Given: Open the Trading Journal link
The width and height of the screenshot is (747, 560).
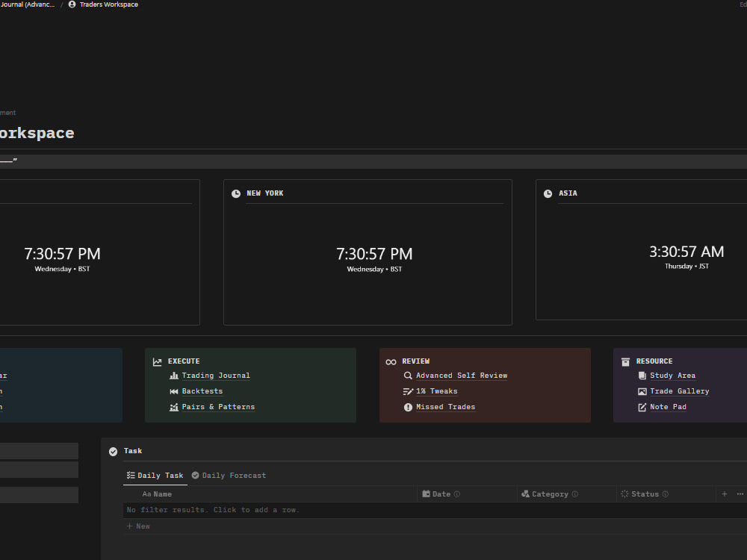Looking at the screenshot, I should point(216,376).
